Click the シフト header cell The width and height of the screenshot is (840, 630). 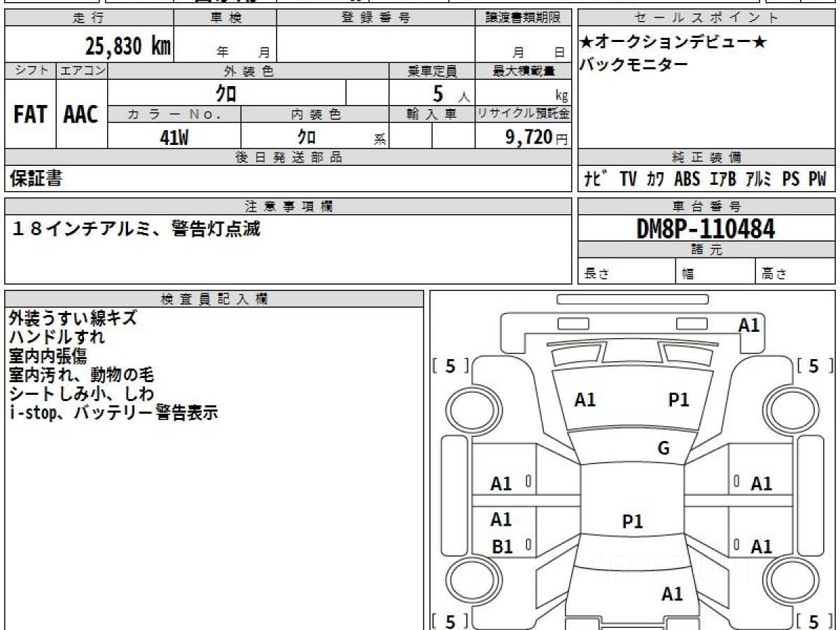[x=31, y=71]
